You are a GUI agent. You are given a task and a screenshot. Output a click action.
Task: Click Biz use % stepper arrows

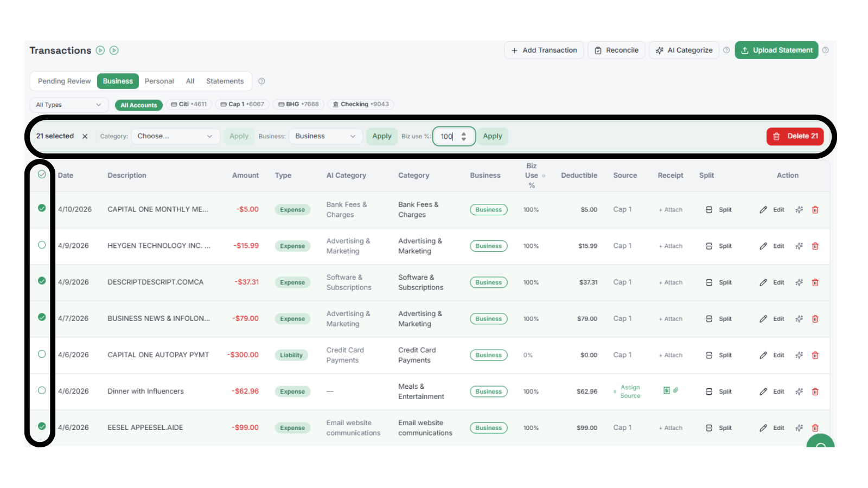pyautogui.click(x=464, y=137)
